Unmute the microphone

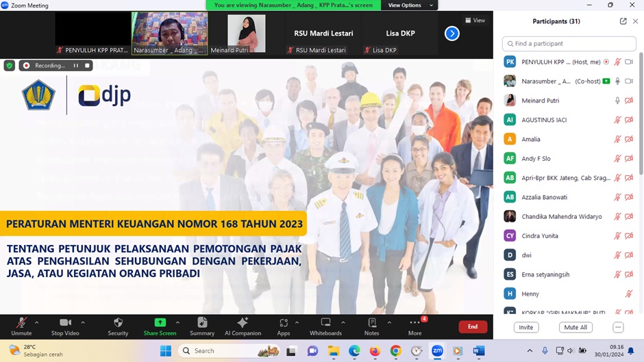coord(21,323)
